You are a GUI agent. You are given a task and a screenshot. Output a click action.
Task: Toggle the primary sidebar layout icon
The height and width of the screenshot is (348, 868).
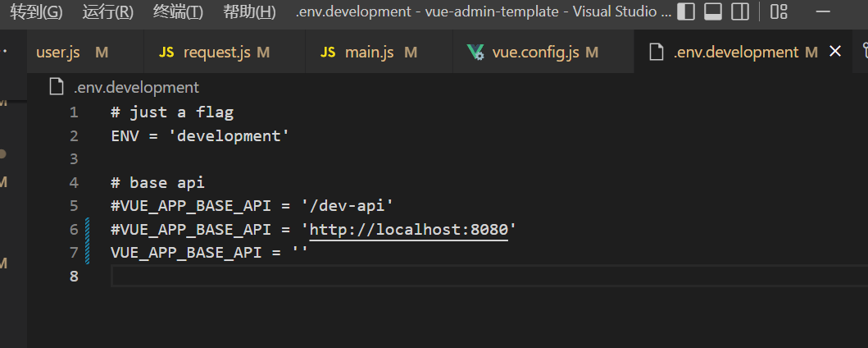tap(687, 11)
